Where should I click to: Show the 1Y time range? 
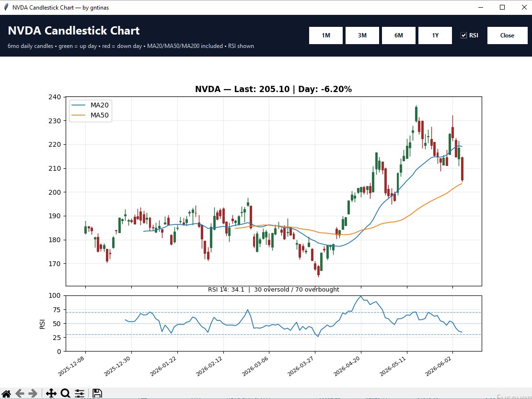[x=435, y=35]
